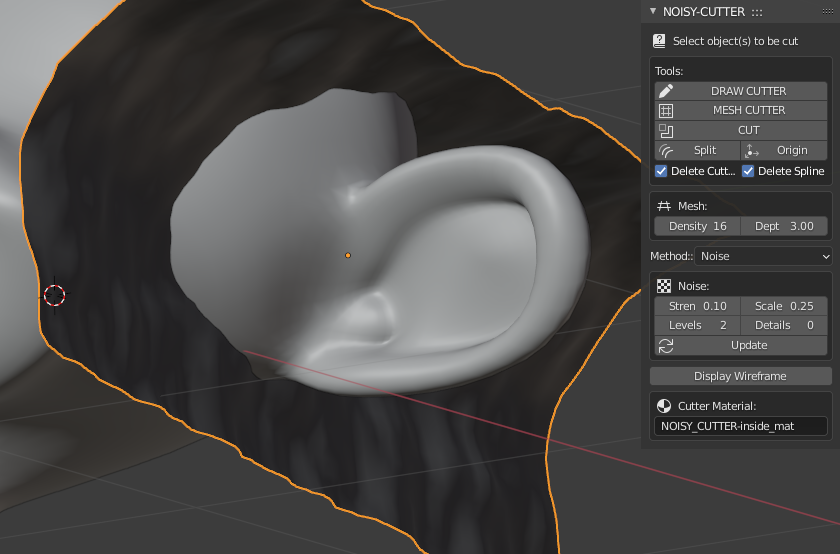Click the boolean cut icon
Viewport: 840px width, 554px height.
pyautogui.click(x=666, y=131)
